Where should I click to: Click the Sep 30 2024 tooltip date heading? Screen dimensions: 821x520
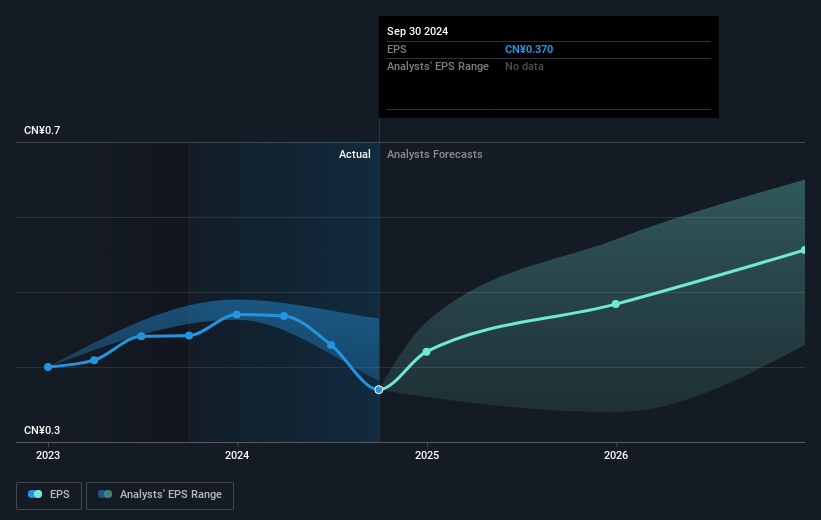click(417, 31)
